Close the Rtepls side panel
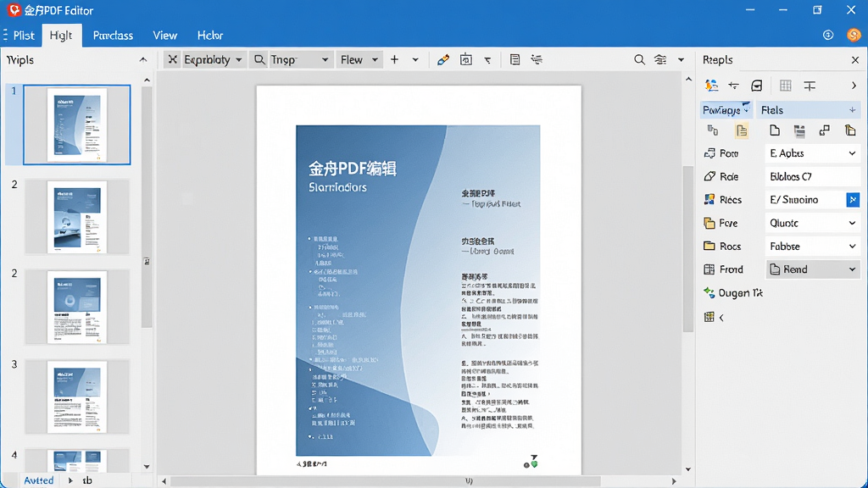 coord(855,60)
